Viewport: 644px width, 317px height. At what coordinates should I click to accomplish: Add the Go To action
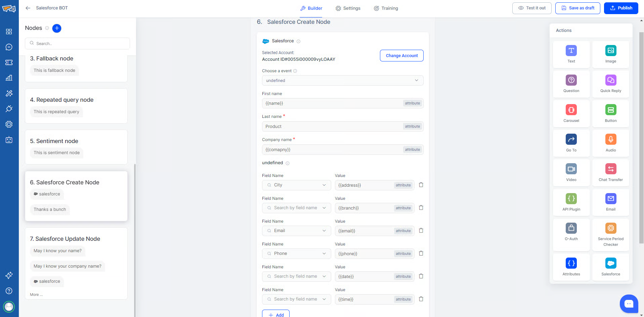[571, 143]
